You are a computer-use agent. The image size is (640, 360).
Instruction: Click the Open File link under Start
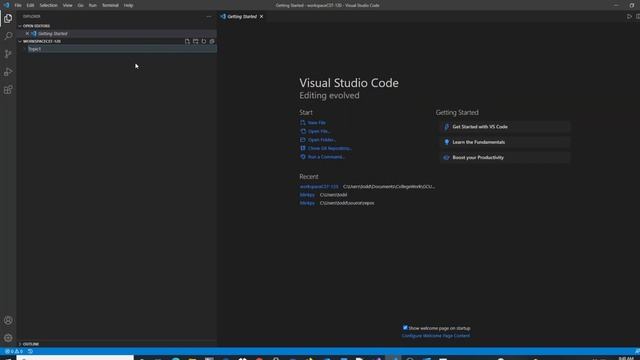pyautogui.click(x=319, y=131)
